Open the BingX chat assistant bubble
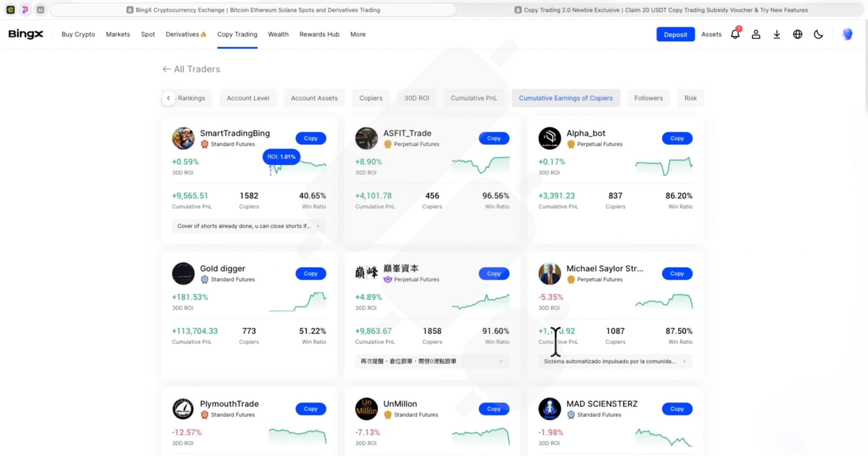Screen dimensions: 868x456 pos(847,34)
